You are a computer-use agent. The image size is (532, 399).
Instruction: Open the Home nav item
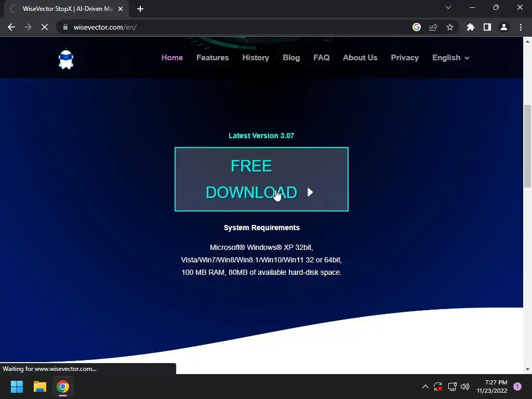coord(172,58)
